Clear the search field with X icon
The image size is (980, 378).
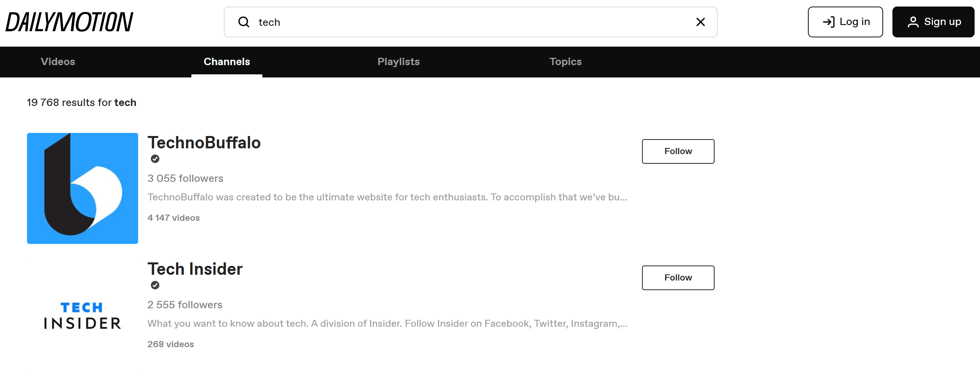pos(701,22)
